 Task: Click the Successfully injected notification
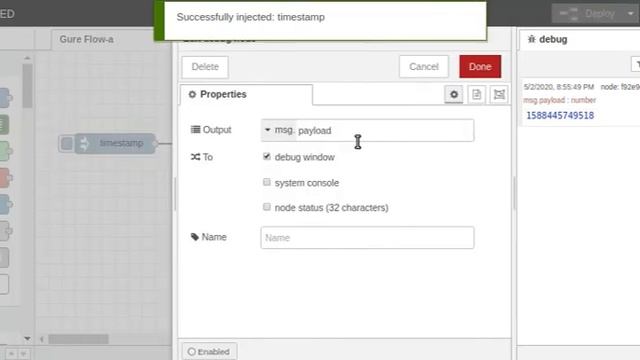320,20
